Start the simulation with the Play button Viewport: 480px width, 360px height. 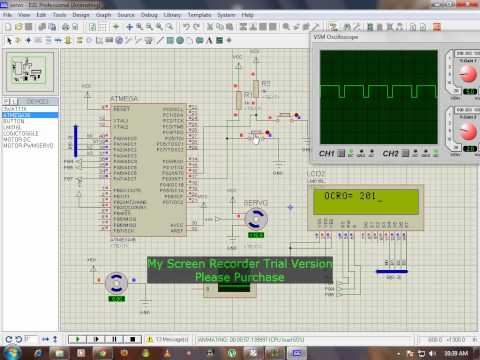77,339
